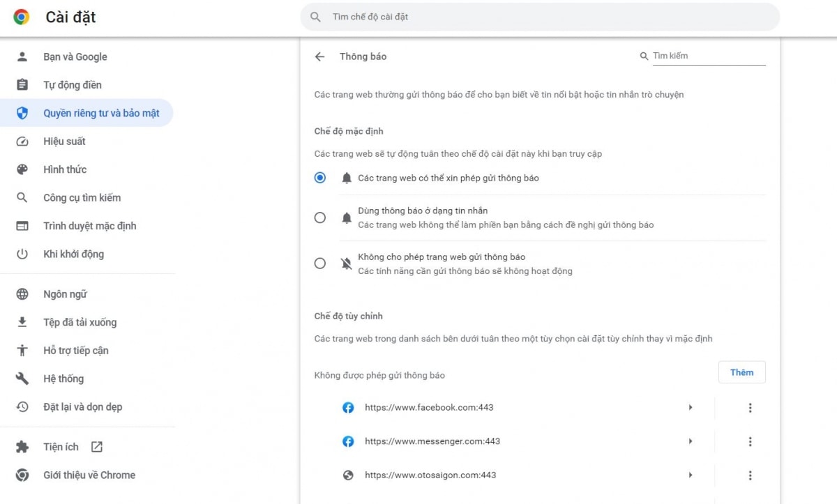This screenshot has height=504, width=837.
Task: Click the shield icon for Quyền riêng tư
Action: tap(22, 113)
